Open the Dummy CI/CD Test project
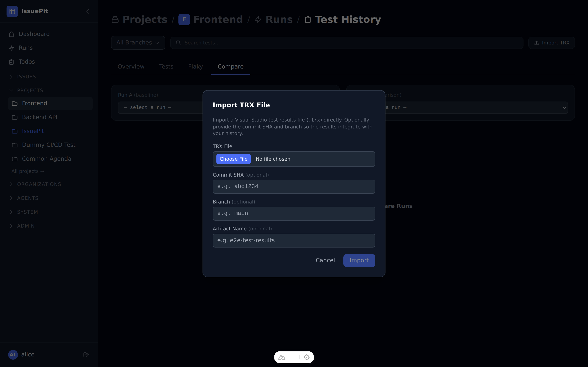Image resolution: width=588 pixels, height=367 pixels. coord(49,145)
